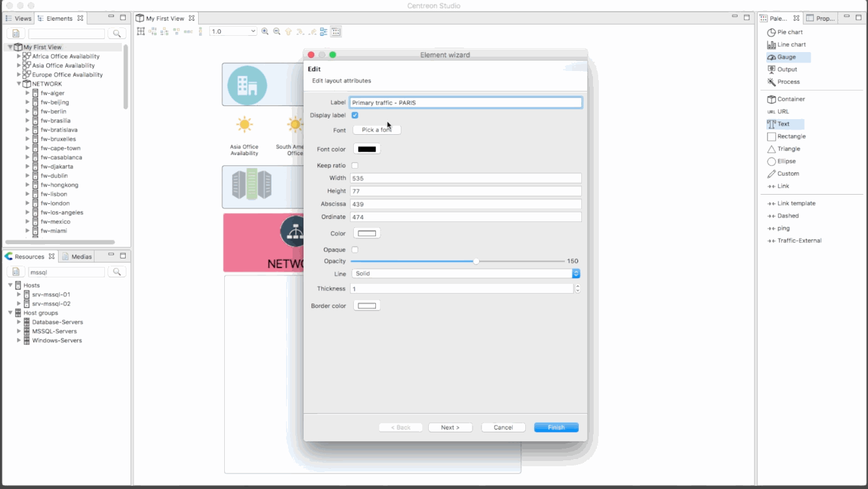This screenshot has width=868, height=489.
Task: Click the Pick a font button
Action: point(377,130)
